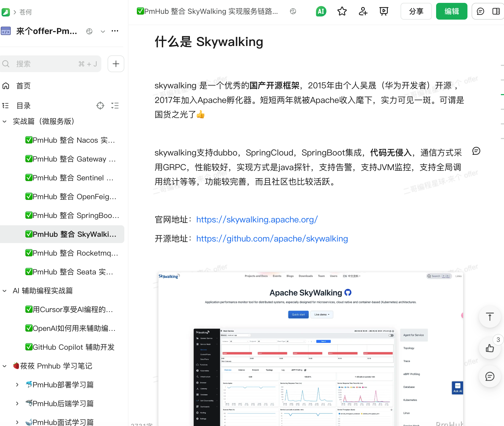Open the skywalking.apache.org link
Viewport: 504px width, 426px height.
pos(257,220)
